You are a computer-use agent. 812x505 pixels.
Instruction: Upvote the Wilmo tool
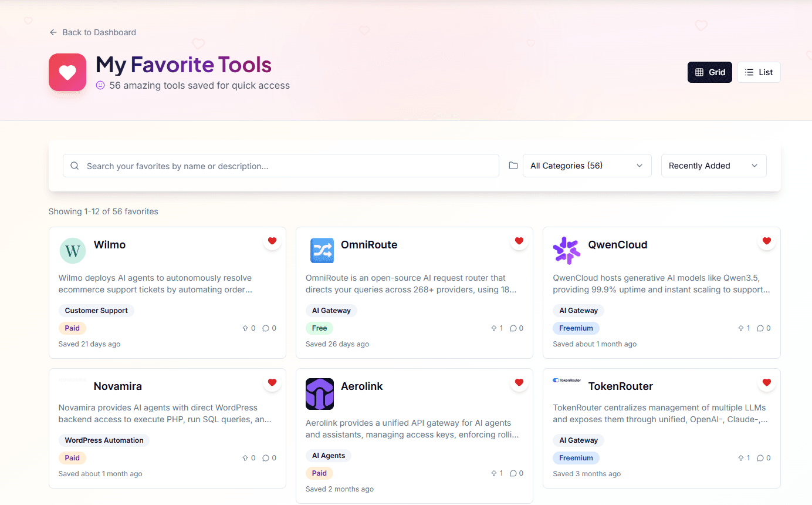pyautogui.click(x=249, y=328)
